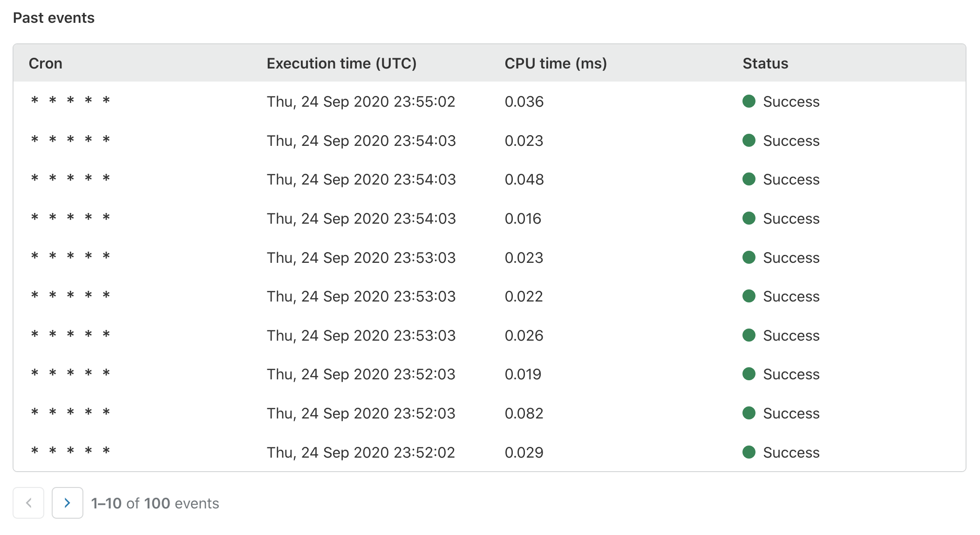The image size is (980, 535).
Task: Click the Past events heading
Action: pyautogui.click(x=54, y=18)
